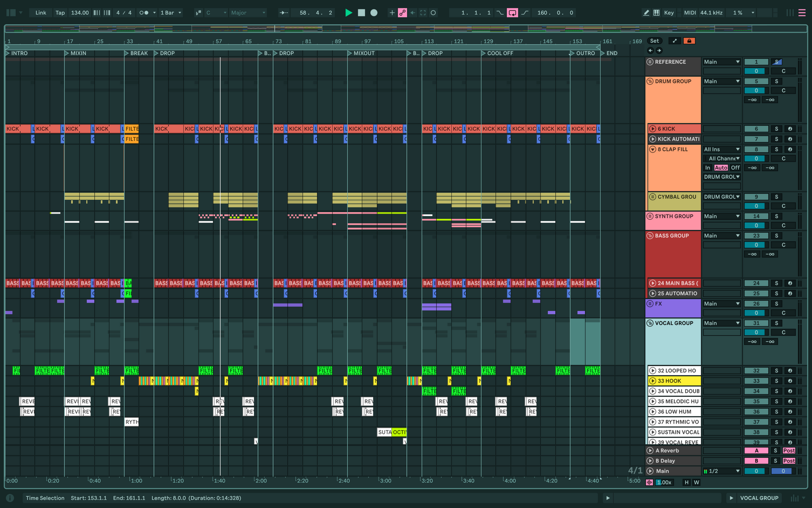
Task: Set CLAP FILL monitor to Off
Action: pos(735,168)
